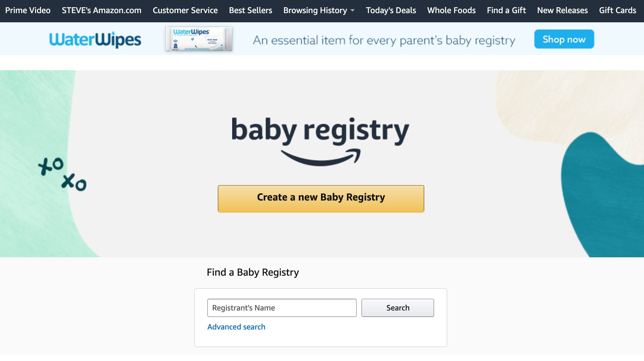
Task: Open New Releases
Action: tap(562, 10)
